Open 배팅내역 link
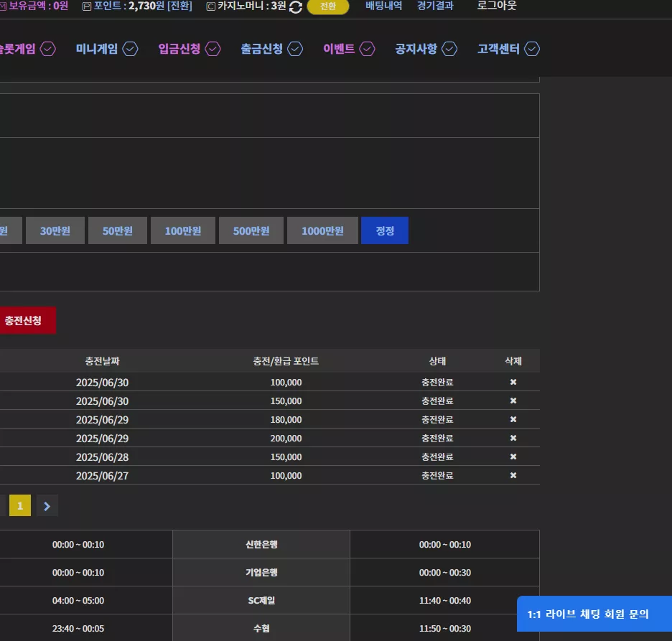Image resolution: width=672 pixels, height=641 pixels. 383,6
